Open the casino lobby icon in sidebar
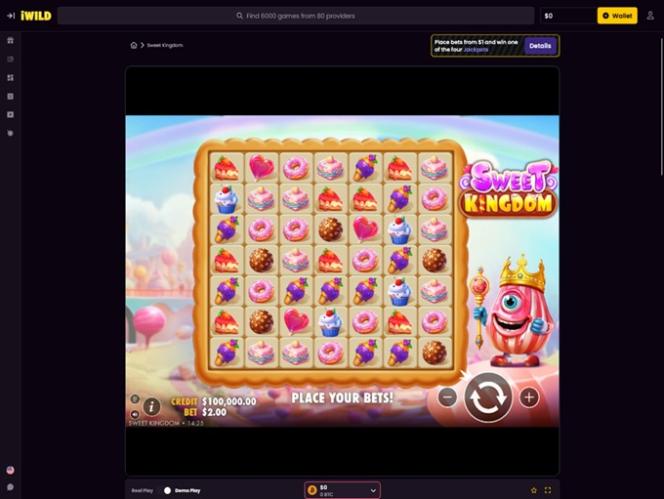The height and width of the screenshot is (499, 664). tap(11, 40)
